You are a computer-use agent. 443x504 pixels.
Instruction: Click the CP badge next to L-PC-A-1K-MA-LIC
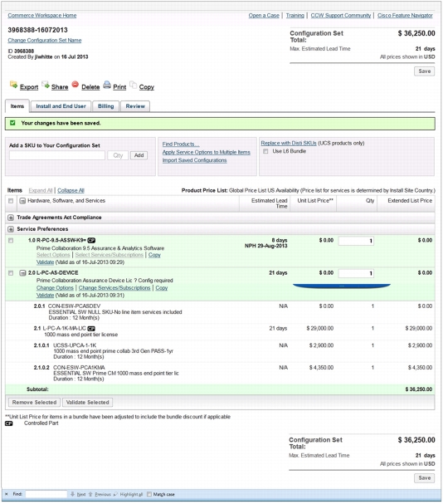tap(91, 329)
